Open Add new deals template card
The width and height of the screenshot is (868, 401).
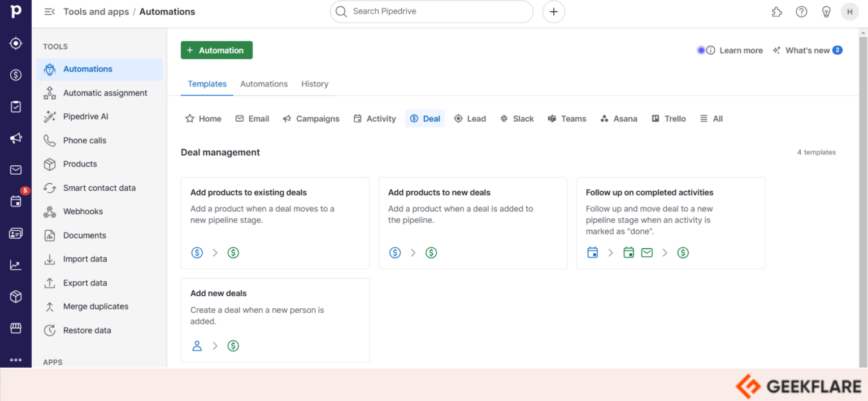pyautogui.click(x=275, y=320)
